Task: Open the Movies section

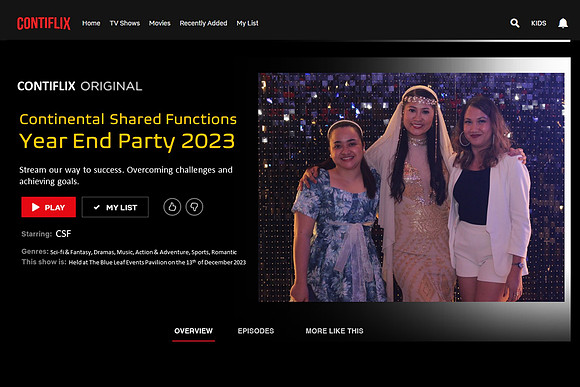Action: coord(159,23)
